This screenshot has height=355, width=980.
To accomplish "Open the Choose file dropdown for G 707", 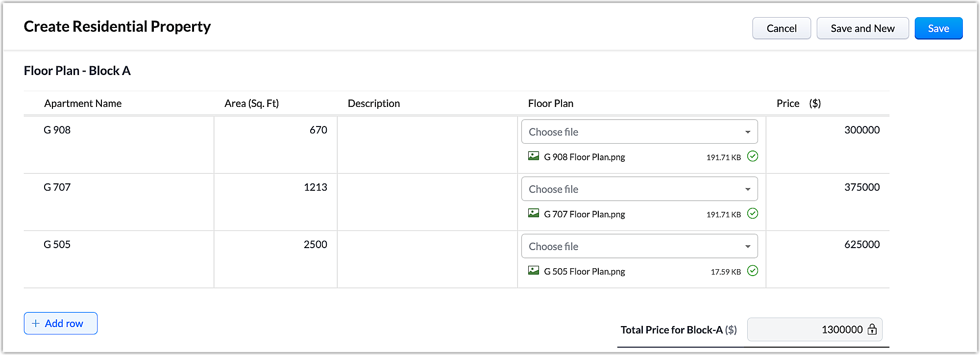I will 639,189.
